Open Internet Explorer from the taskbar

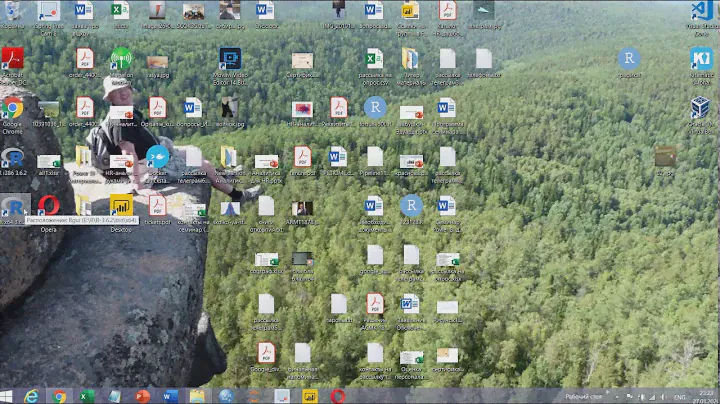pos(32,396)
